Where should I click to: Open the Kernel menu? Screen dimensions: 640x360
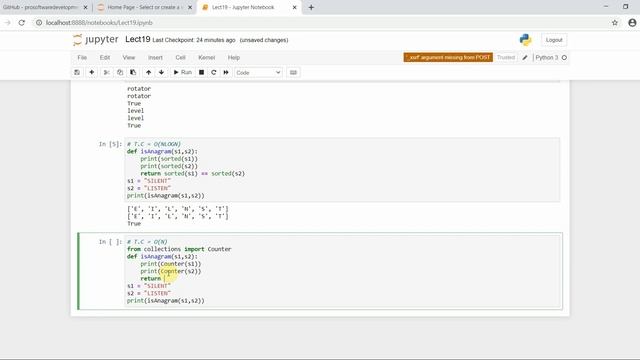[207, 58]
